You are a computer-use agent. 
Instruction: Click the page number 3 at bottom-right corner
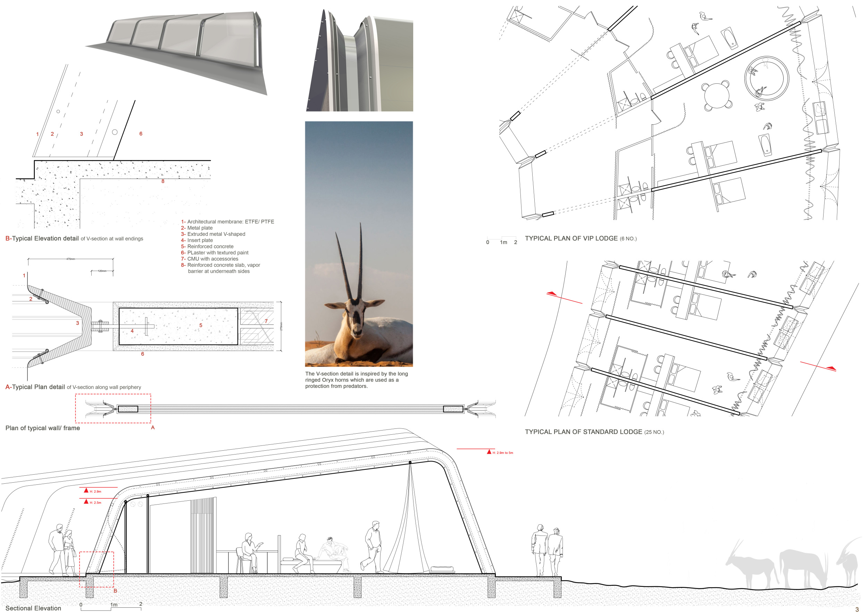pyautogui.click(x=857, y=609)
